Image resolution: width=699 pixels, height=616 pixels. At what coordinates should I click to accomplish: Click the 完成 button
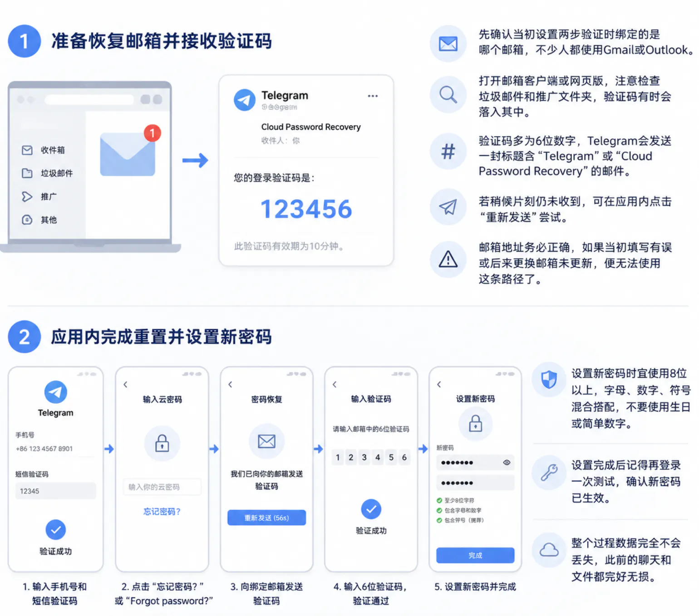click(475, 556)
